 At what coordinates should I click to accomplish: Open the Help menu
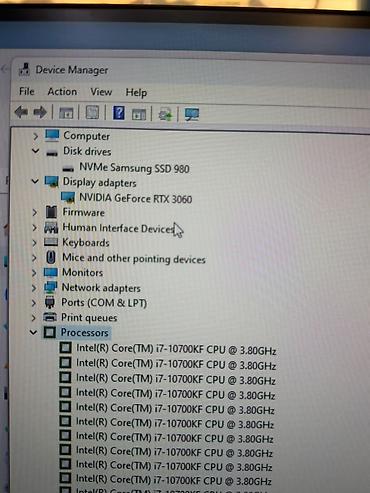tap(136, 92)
